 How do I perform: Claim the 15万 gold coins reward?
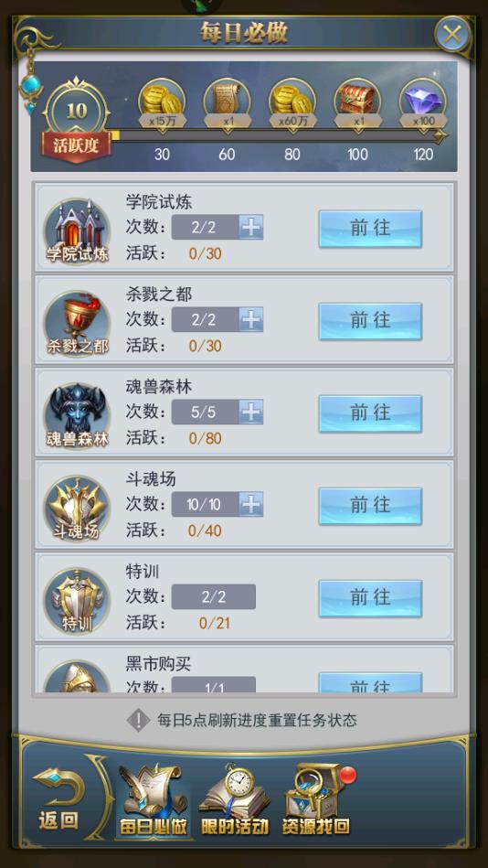(162, 104)
